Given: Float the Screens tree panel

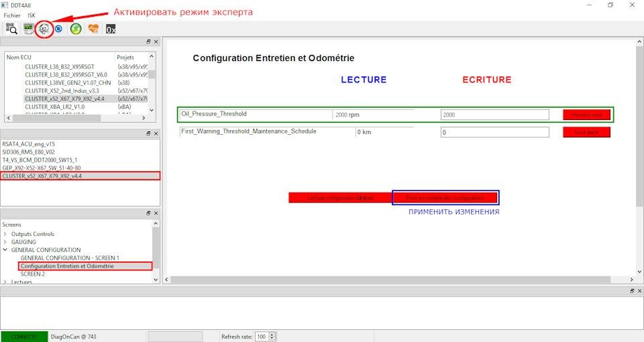Looking at the screenshot, I should click(148, 213).
